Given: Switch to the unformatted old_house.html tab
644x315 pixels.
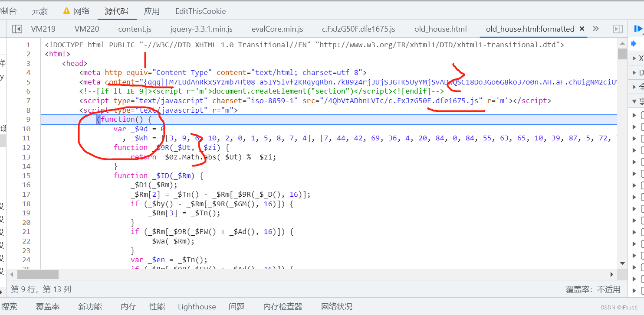Looking at the screenshot, I should click(x=440, y=29).
